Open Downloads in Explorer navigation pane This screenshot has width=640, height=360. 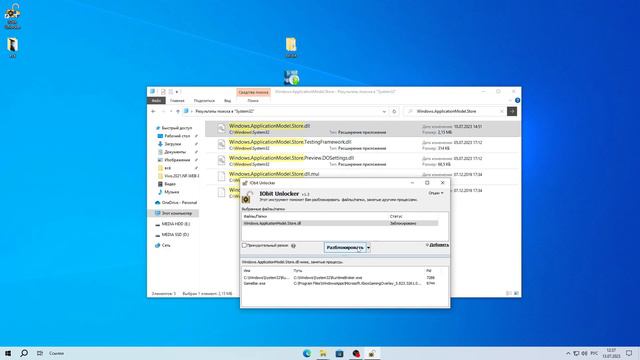(x=172, y=144)
